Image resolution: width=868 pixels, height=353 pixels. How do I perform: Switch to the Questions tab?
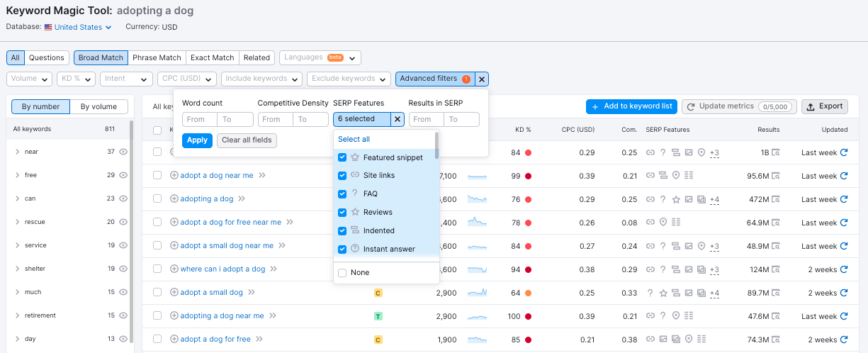[47, 57]
